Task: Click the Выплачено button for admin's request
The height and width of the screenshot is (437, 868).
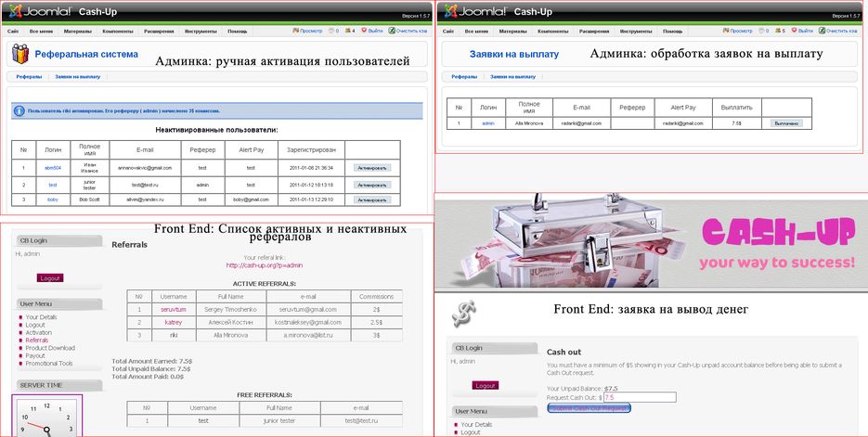Action: [786, 123]
